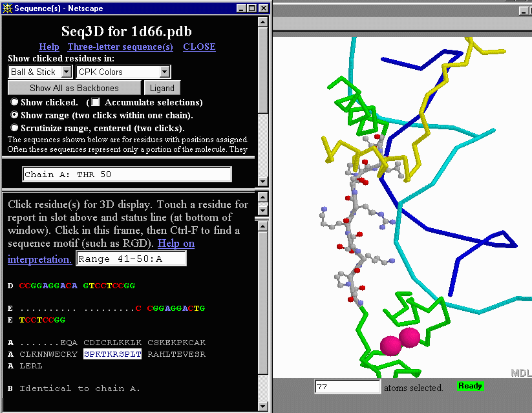Enable the Accumulate selections checkbox
The image size is (532, 413).
[x=96, y=102]
